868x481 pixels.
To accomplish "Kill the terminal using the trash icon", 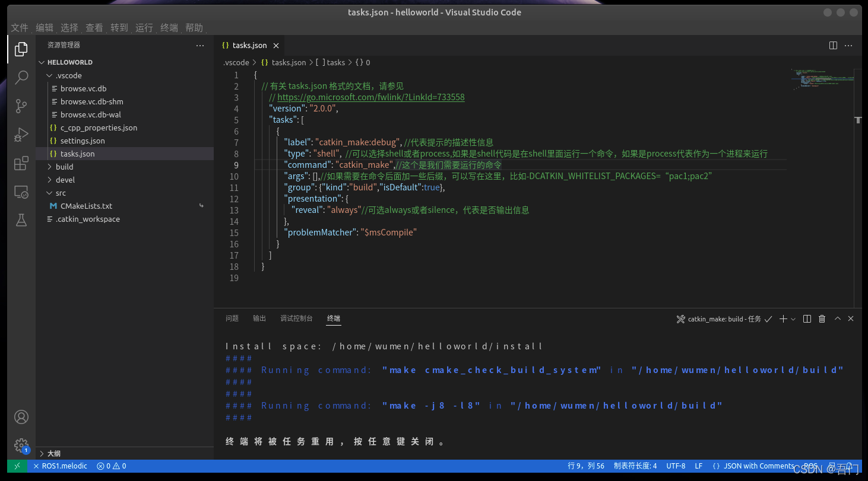I will click(822, 318).
